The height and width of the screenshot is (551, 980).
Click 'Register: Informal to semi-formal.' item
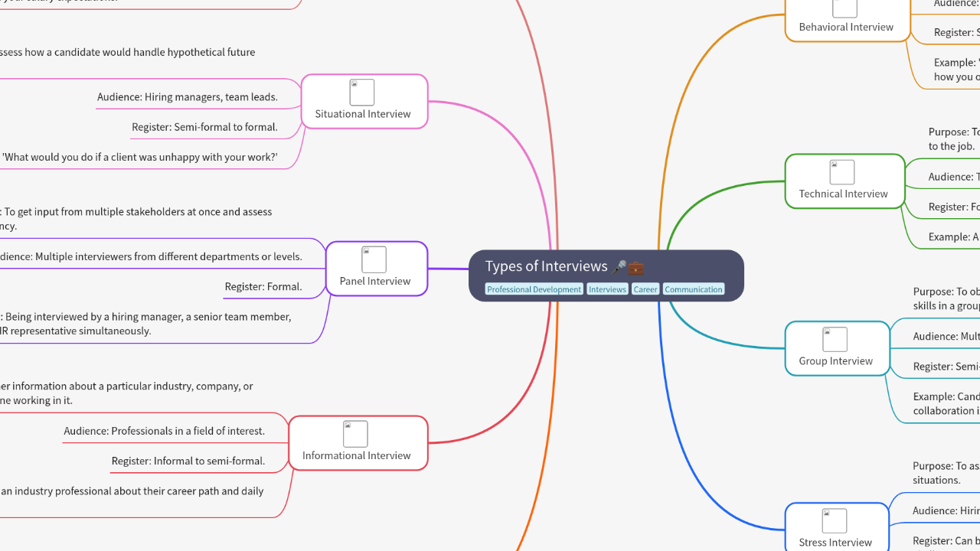point(188,461)
